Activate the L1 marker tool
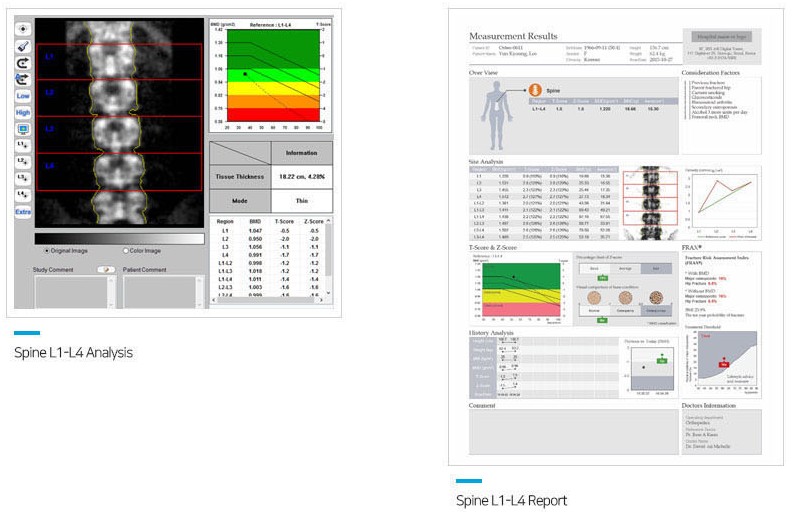Screen dimensions: 792x512 pos(23,145)
